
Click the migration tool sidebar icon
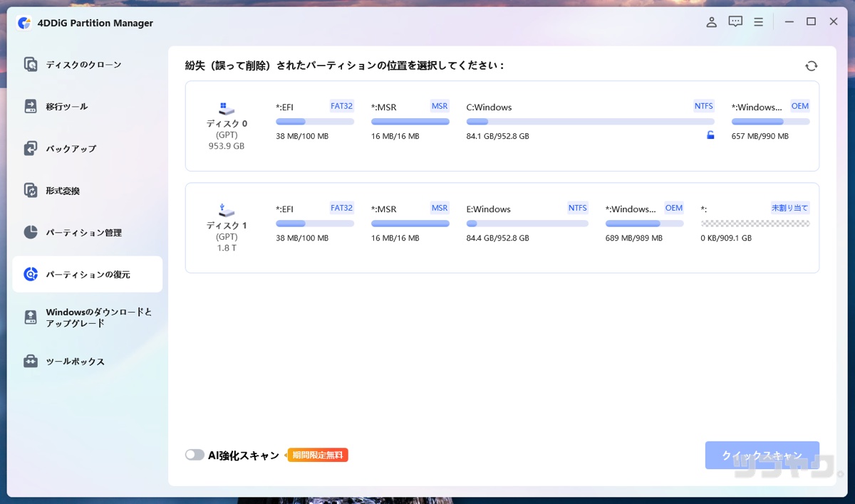pyautogui.click(x=31, y=107)
